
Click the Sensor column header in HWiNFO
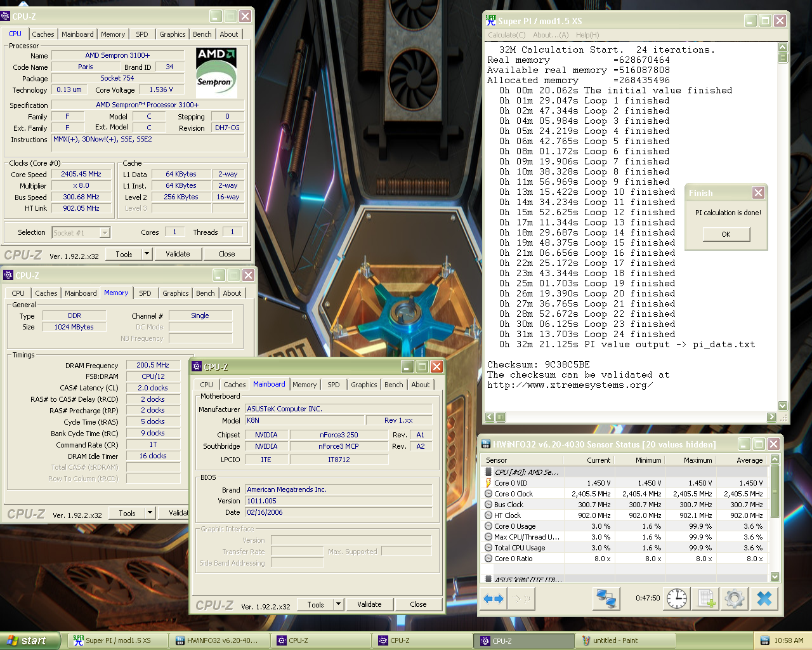point(522,460)
